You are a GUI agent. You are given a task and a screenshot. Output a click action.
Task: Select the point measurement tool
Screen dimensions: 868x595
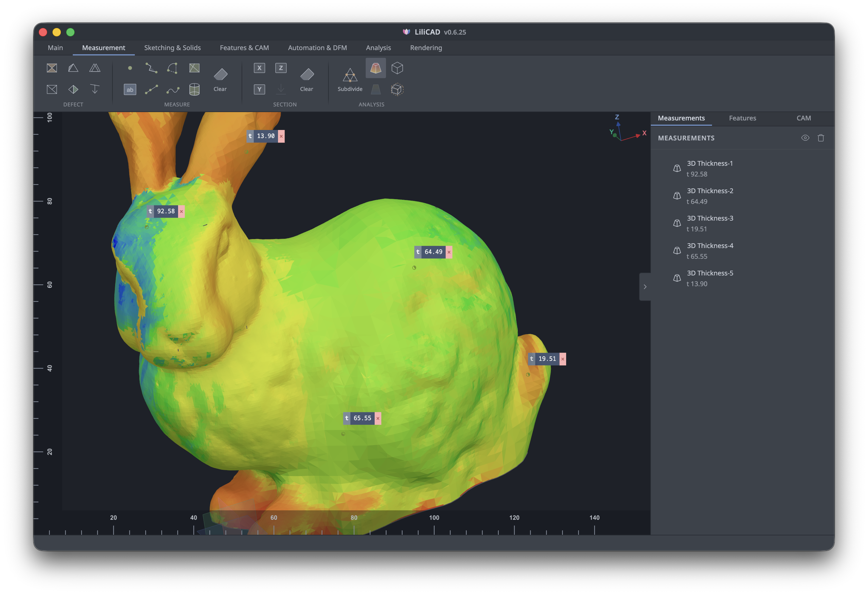pyautogui.click(x=129, y=68)
